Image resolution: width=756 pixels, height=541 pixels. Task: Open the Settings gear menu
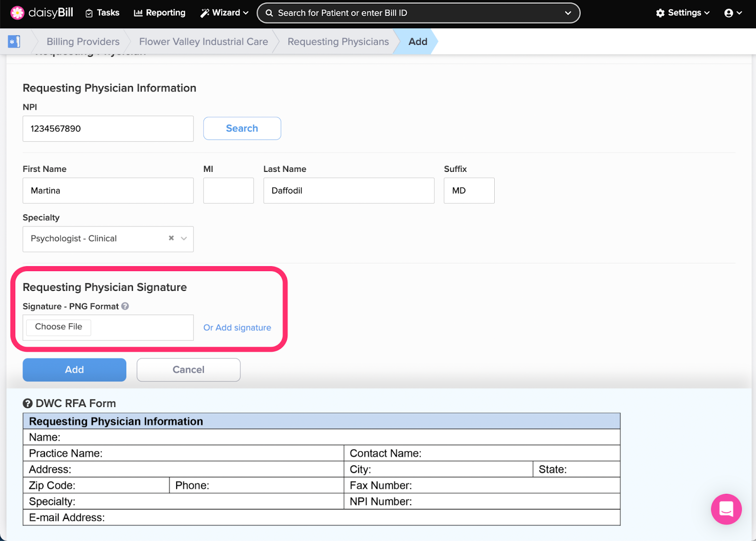click(683, 13)
